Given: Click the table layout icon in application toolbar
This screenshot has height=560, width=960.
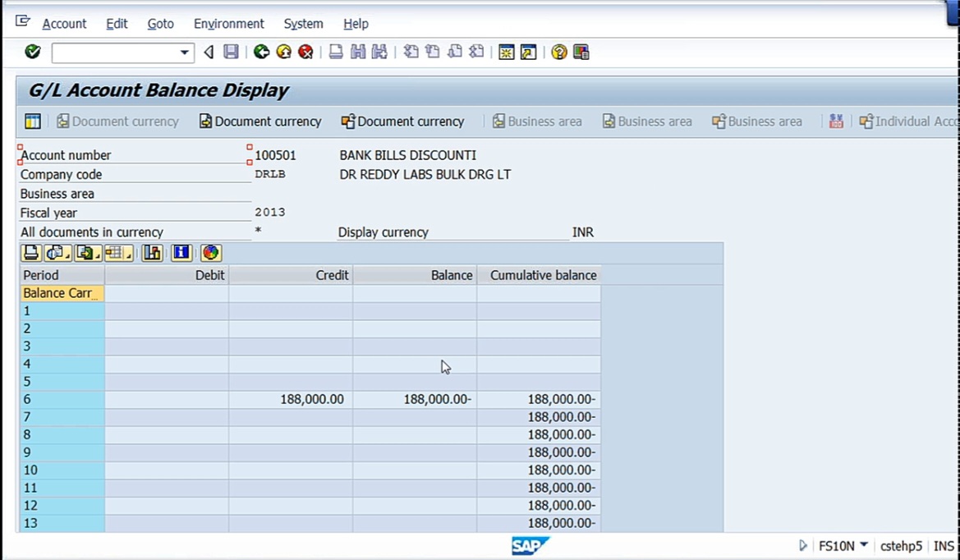Looking at the screenshot, I should pyautogui.click(x=33, y=122).
